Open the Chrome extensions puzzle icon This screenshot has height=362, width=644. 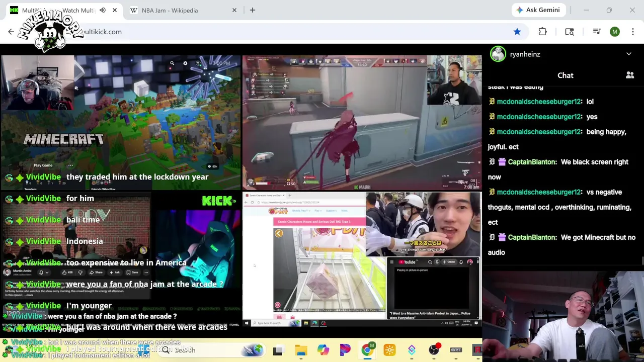pos(542,32)
